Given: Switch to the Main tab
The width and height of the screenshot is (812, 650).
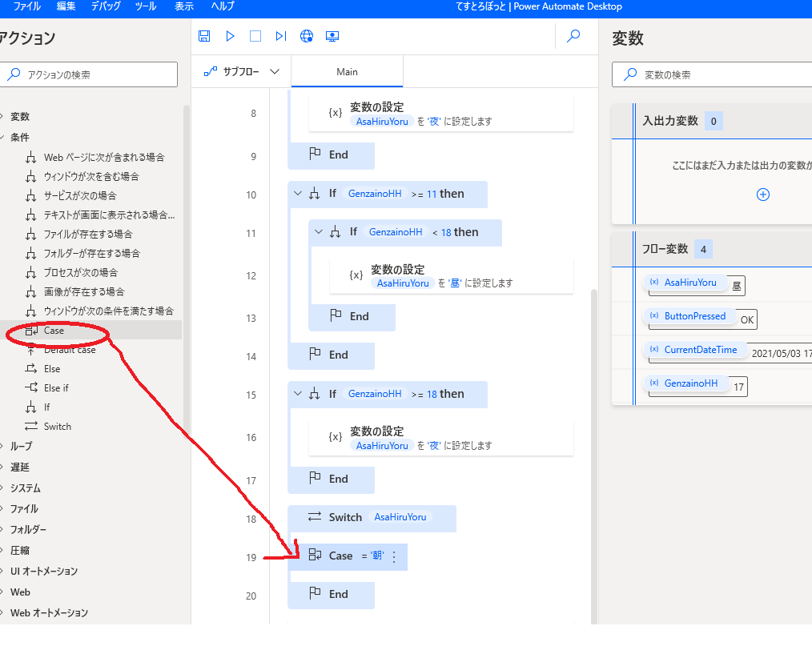Looking at the screenshot, I should pos(347,71).
